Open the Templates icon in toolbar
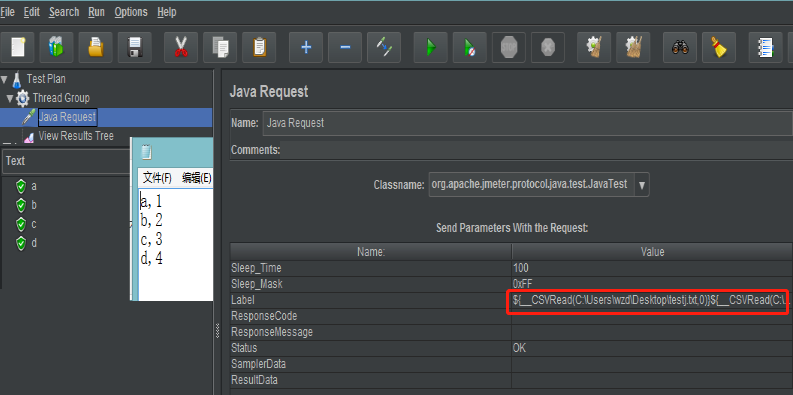The height and width of the screenshot is (395, 793). coord(57,48)
